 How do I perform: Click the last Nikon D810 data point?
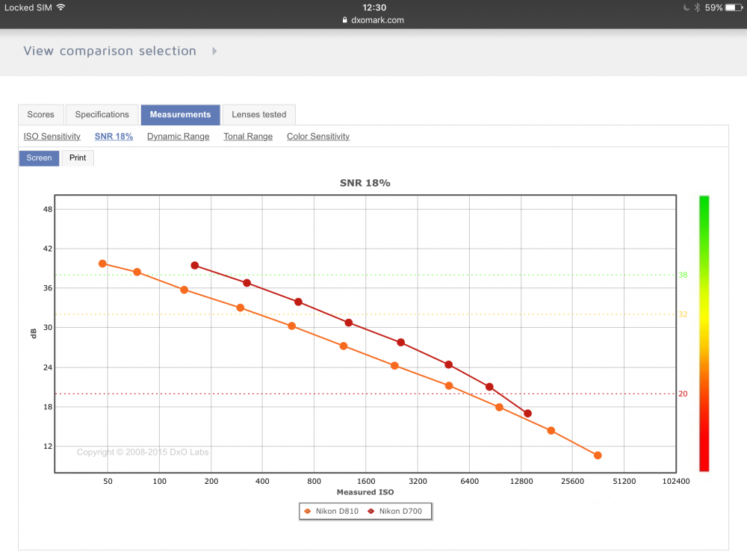tap(598, 455)
